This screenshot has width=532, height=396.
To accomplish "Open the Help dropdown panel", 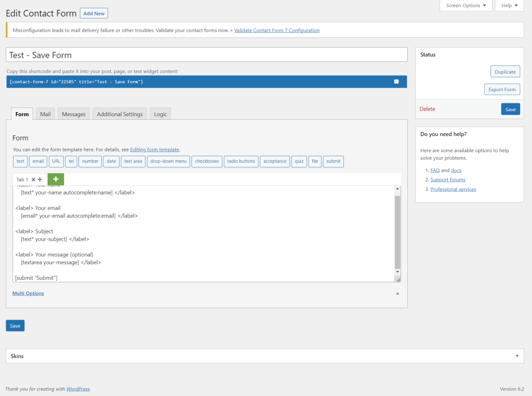I will pyautogui.click(x=510, y=6).
